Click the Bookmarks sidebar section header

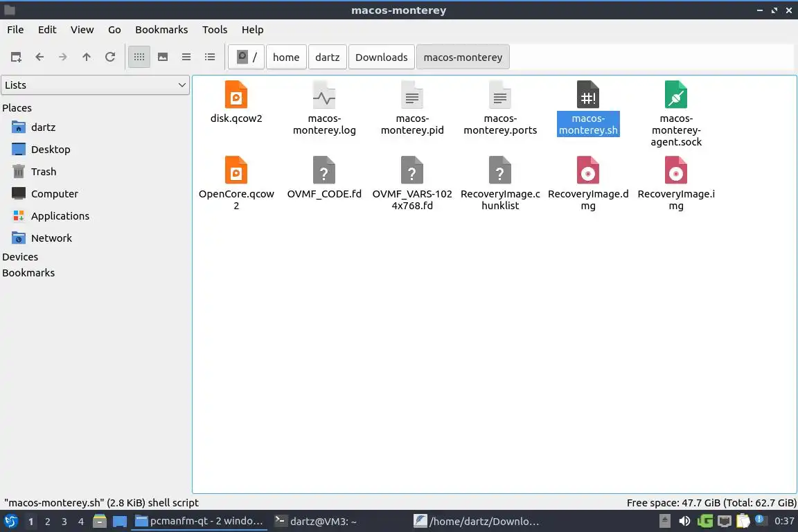pyautogui.click(x=28, y=273)
